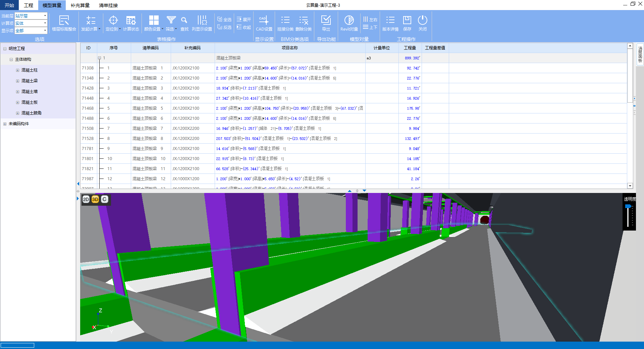Screen dimensions: 644x349
Task: Switch viewport to 2D mode
Action: pos(86,199)
